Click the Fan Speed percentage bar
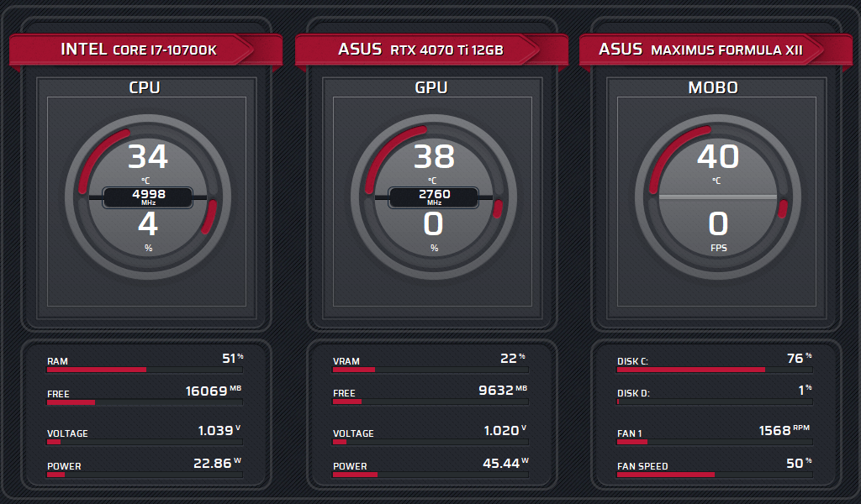Screen dimensions: 861x504 tap(715, 475)
